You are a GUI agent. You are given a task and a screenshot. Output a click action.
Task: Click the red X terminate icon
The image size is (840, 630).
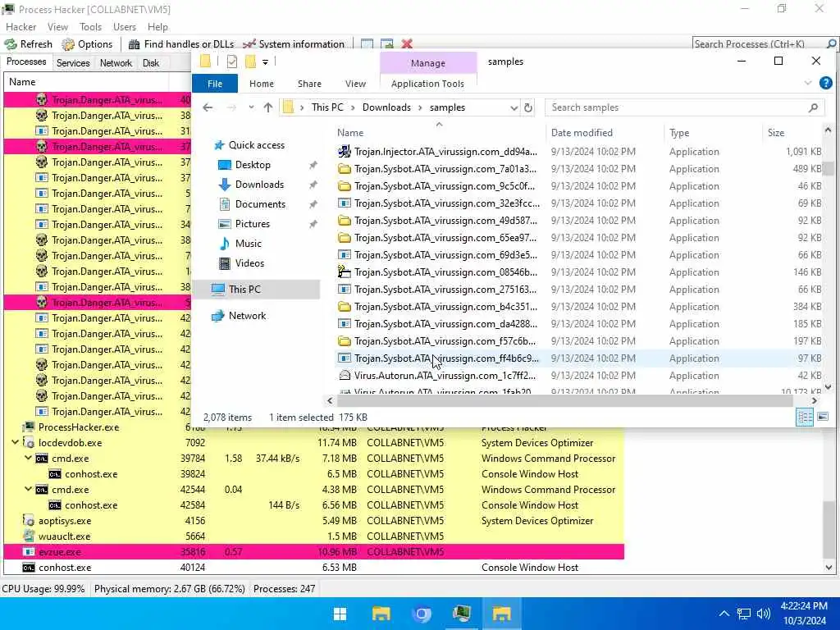tap(407, 44)
